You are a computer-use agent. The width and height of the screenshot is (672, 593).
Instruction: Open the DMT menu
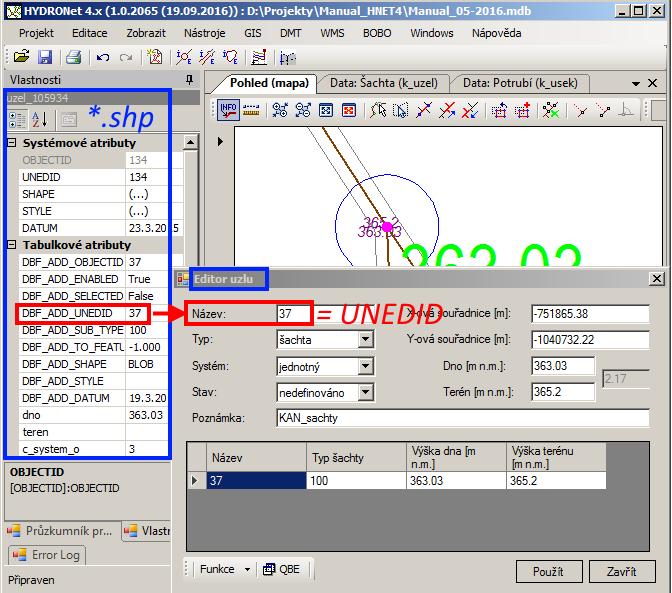click(290, 33)
